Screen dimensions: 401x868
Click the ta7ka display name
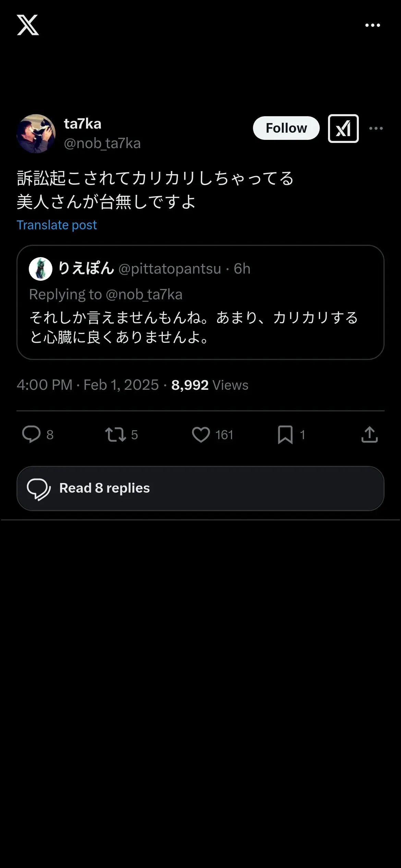[x=83, y=124]
